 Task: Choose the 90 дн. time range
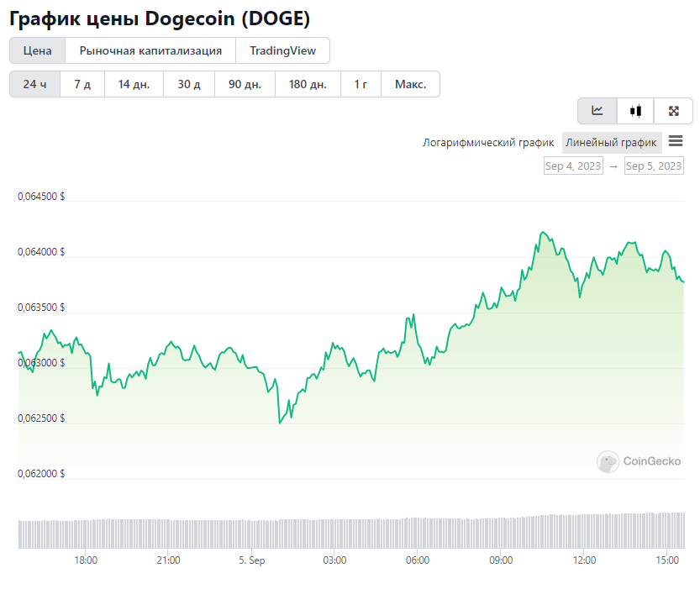coord(245,84)
